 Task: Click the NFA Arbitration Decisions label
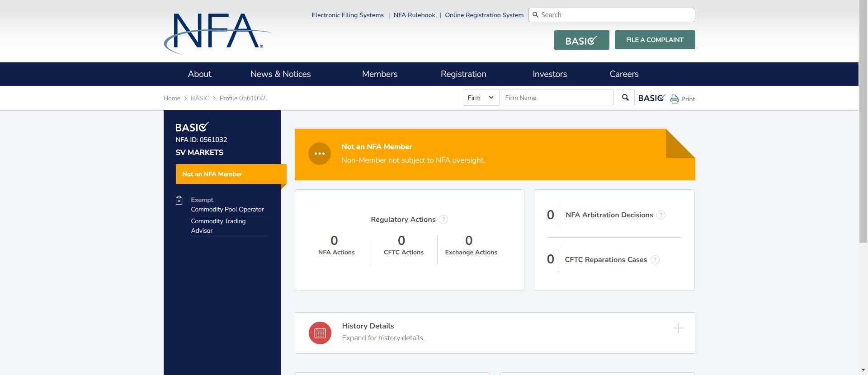(609, 215)
